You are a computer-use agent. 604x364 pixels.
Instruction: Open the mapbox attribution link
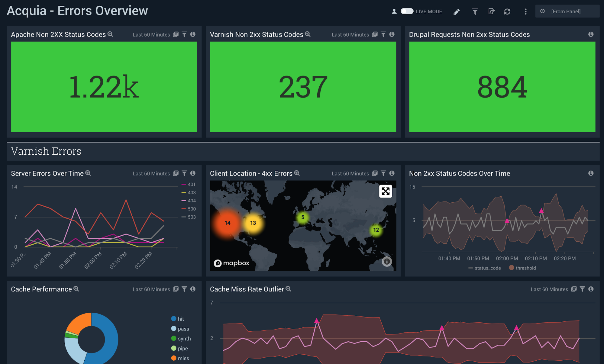pyautogui.click(x=232, y=263)
